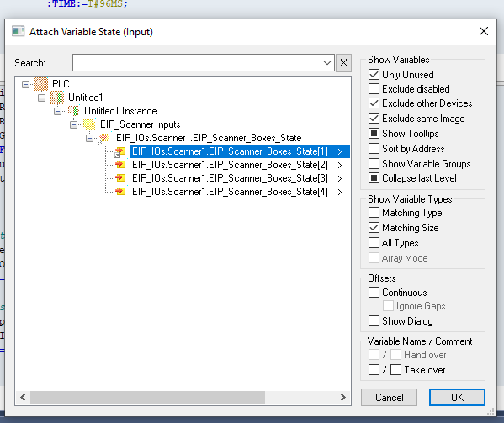
Task: Collapse the EIP_Scanner Inputs tree node
Action: [73, 124]
